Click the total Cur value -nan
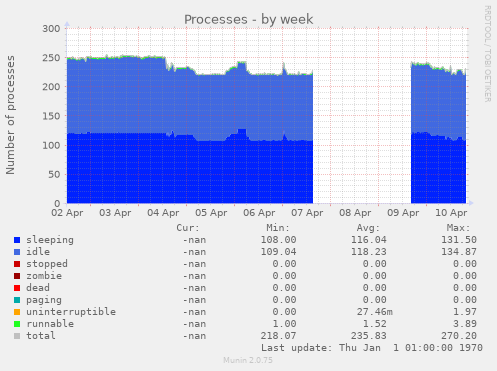Viewport: 497px width, 371px height. [194, 336]
